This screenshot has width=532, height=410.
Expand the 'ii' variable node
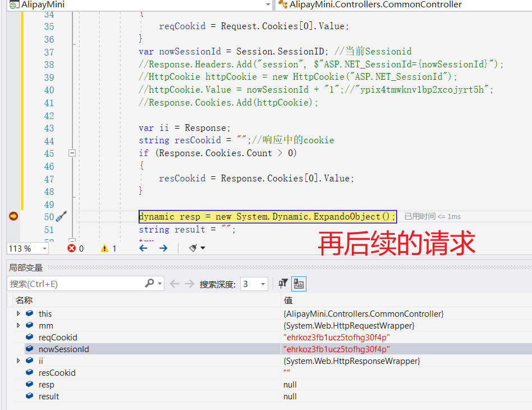[19, 361]
